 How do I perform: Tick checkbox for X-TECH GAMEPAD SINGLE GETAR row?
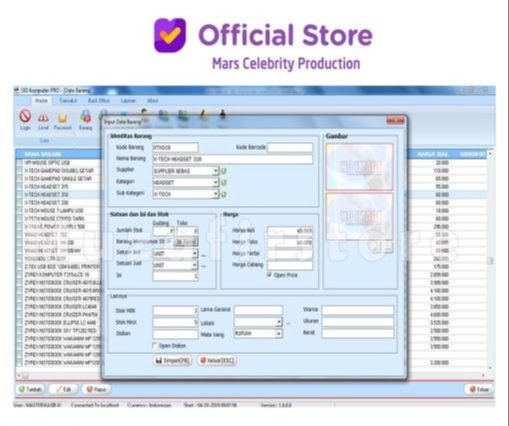click(x=19, y=179)
